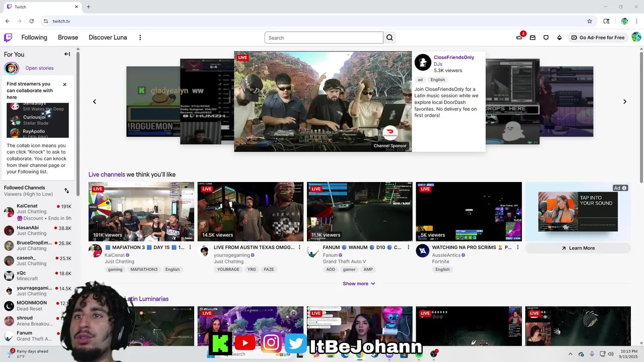Click the Live channels heading link
The height and width of the screenshot is (362, 644).
click(107, 174)
